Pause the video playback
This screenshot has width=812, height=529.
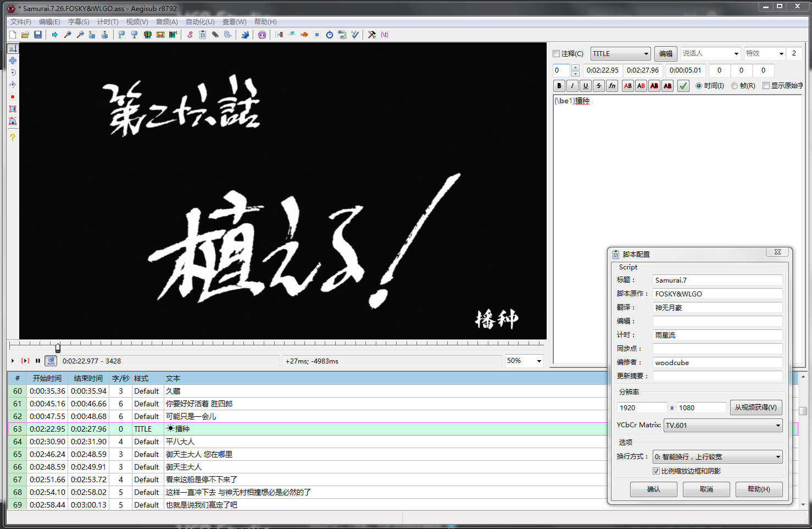pyautogui.click(x=38, y=361)
